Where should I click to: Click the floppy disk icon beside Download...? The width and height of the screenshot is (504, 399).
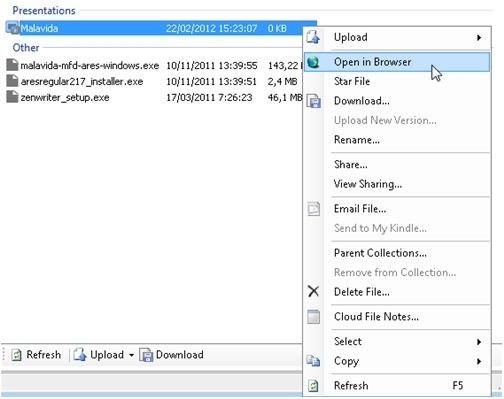(x=313, y=101)
